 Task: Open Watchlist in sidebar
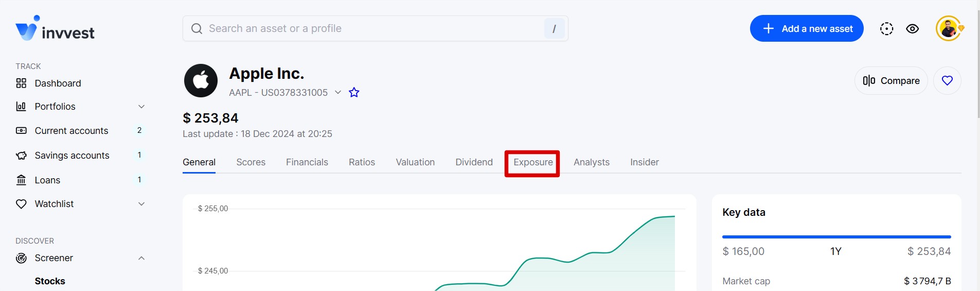coord(54,204)
